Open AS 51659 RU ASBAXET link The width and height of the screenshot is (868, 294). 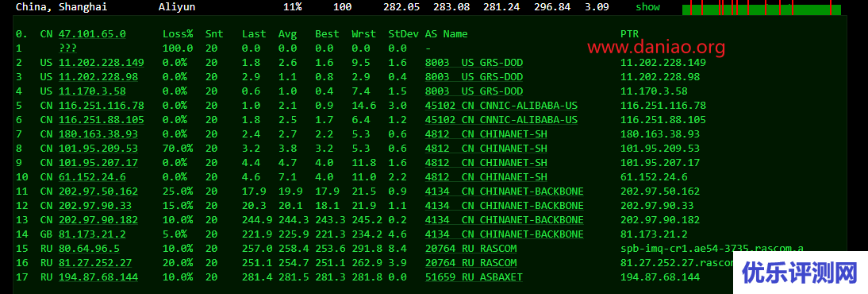(474, 277)
